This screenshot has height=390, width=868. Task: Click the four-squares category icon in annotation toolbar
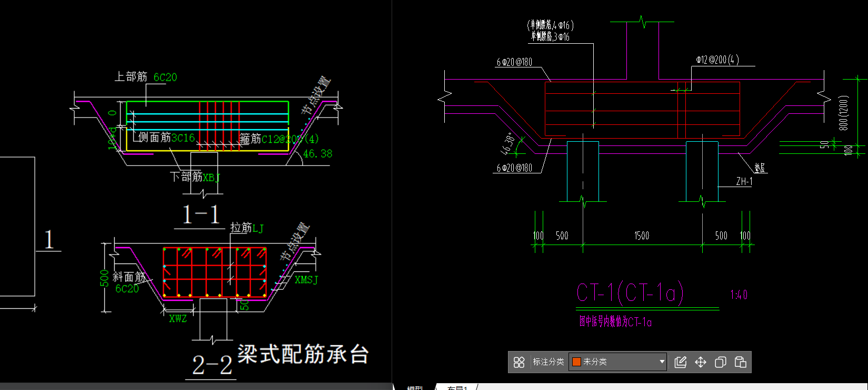coord(519,362)
